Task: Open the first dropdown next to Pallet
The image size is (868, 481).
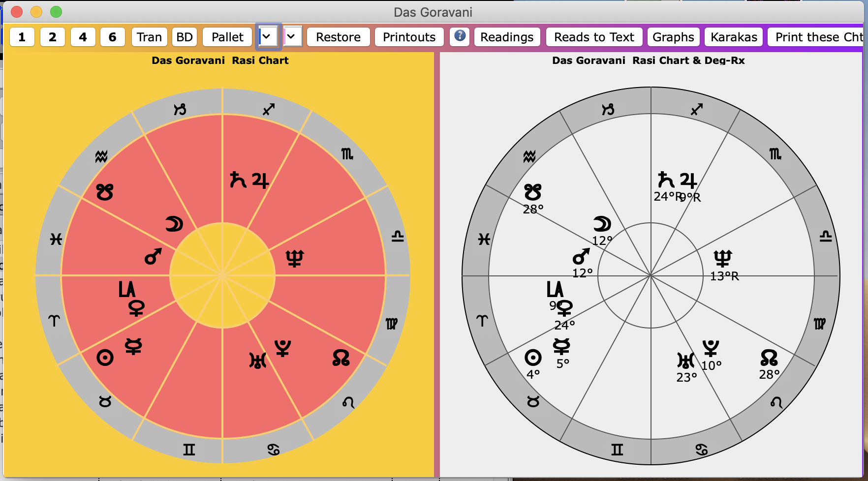Action: click(267, 37)
